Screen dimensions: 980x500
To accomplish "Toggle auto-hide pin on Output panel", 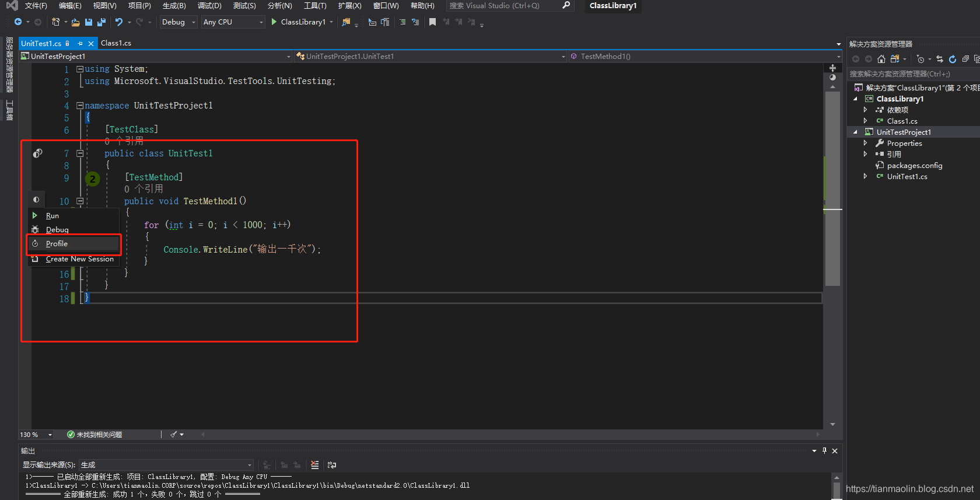I will pyautogui.click(x=824, y=450).
